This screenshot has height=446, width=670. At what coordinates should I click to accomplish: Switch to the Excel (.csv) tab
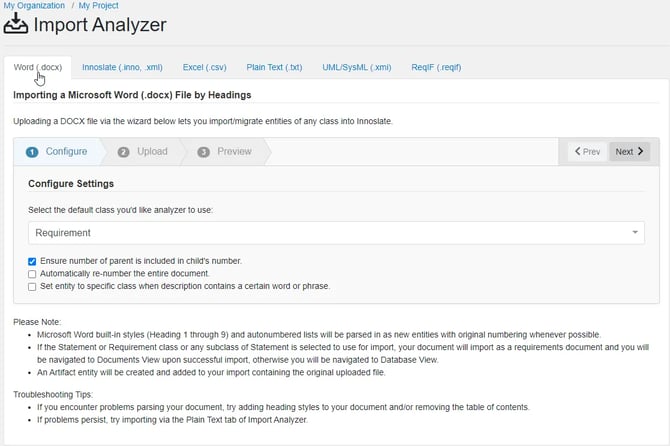point(205,67)
